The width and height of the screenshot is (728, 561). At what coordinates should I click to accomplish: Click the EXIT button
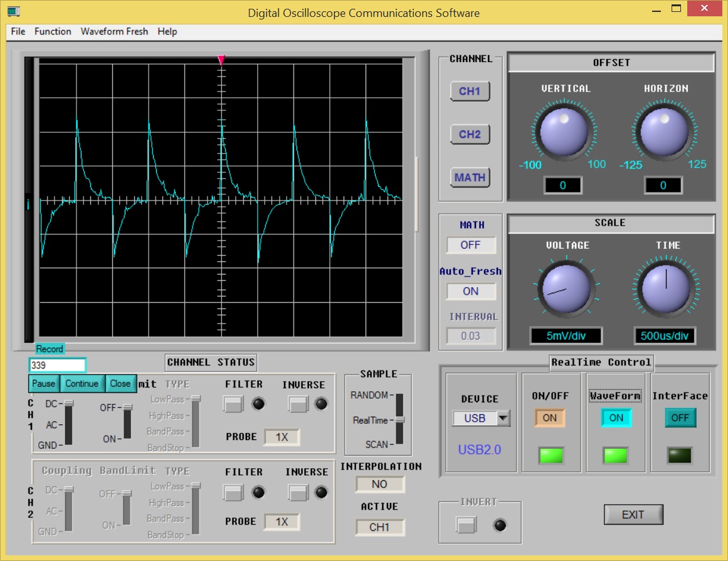[x=633, y=515]
